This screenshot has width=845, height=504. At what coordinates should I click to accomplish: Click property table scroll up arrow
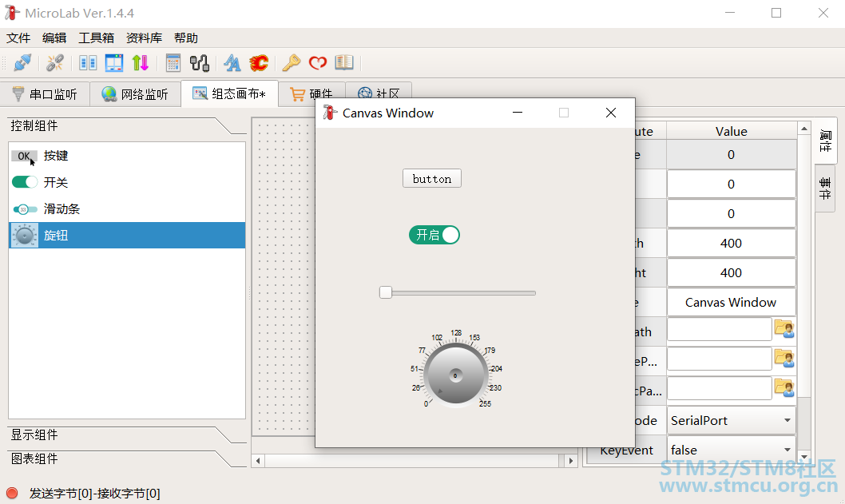point(804,129)
